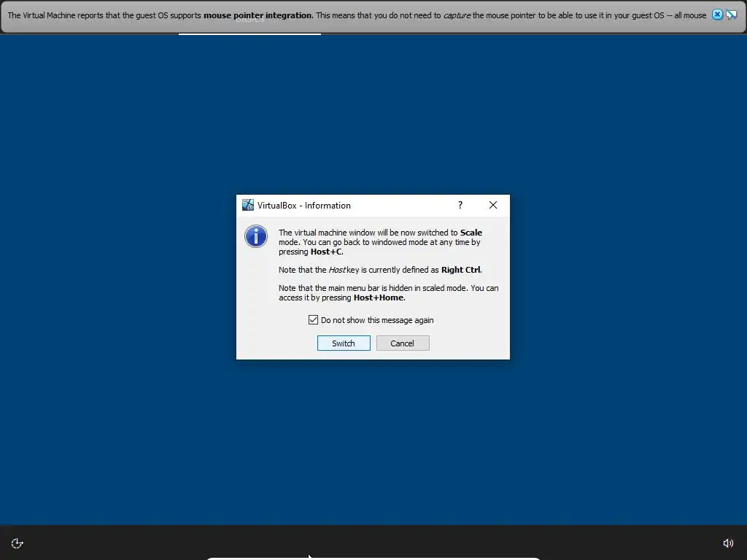
Task: Click the 'Right Ctrl' host key text
Action: click(x=461, y=270)
